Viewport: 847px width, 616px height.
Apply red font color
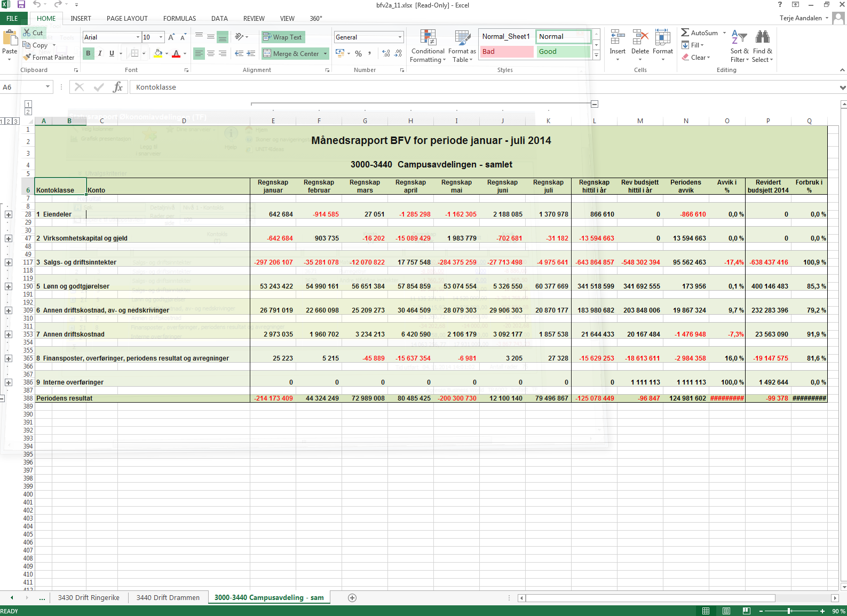(176, 53)
